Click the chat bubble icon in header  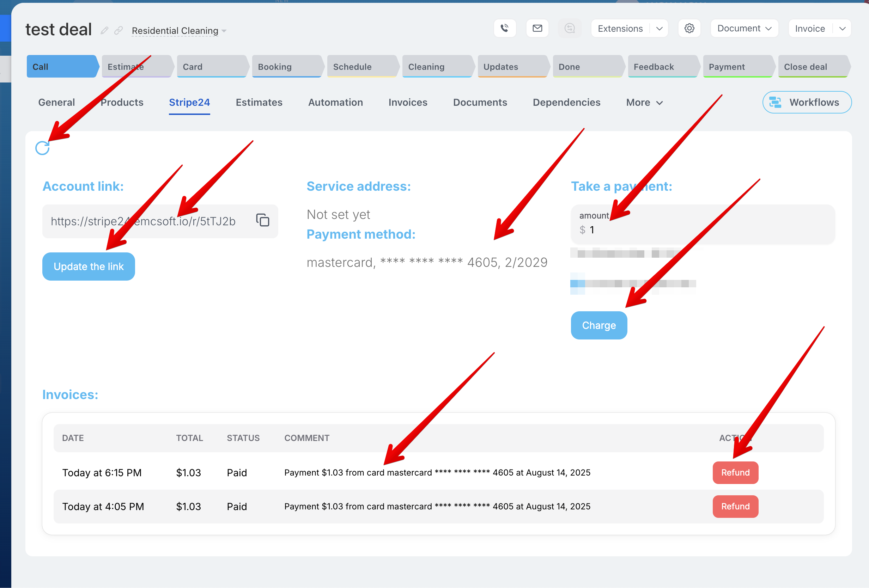tap(569, 29)
